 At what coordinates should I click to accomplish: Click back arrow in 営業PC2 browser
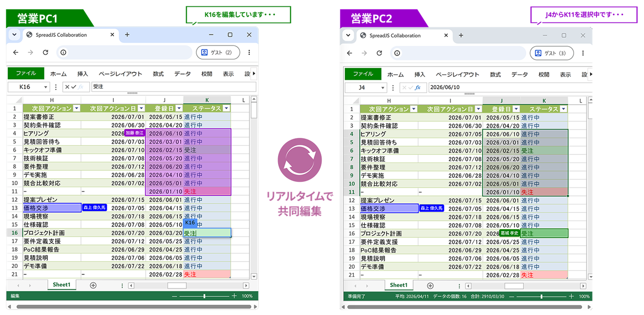coord(350,53)
